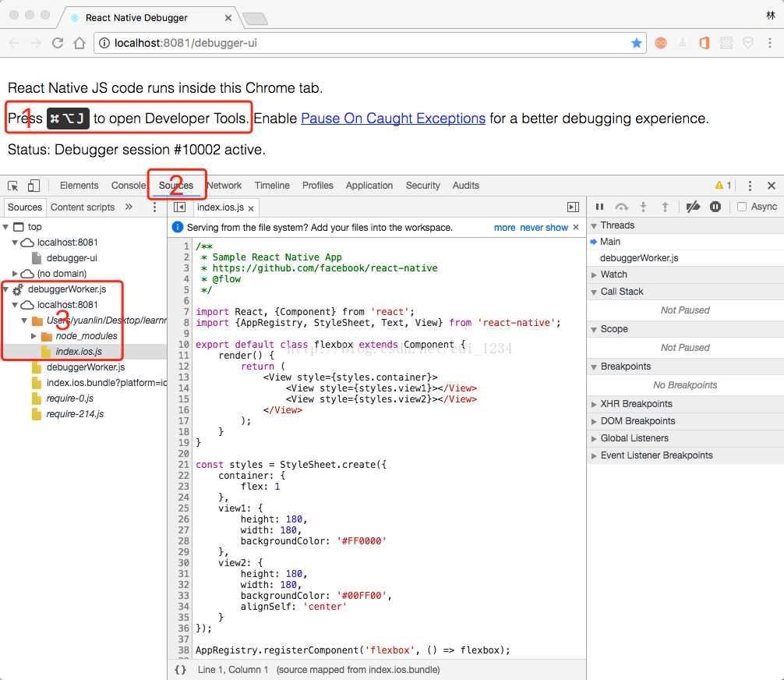Switch to the Network tab
The height and width of the screenshot is (680, 784).
224,186
